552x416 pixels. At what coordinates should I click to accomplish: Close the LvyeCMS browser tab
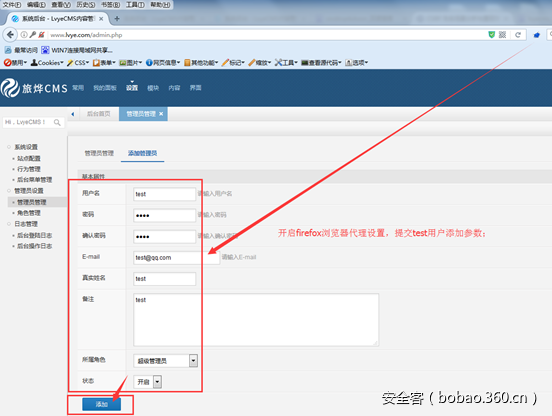(101, 19)
